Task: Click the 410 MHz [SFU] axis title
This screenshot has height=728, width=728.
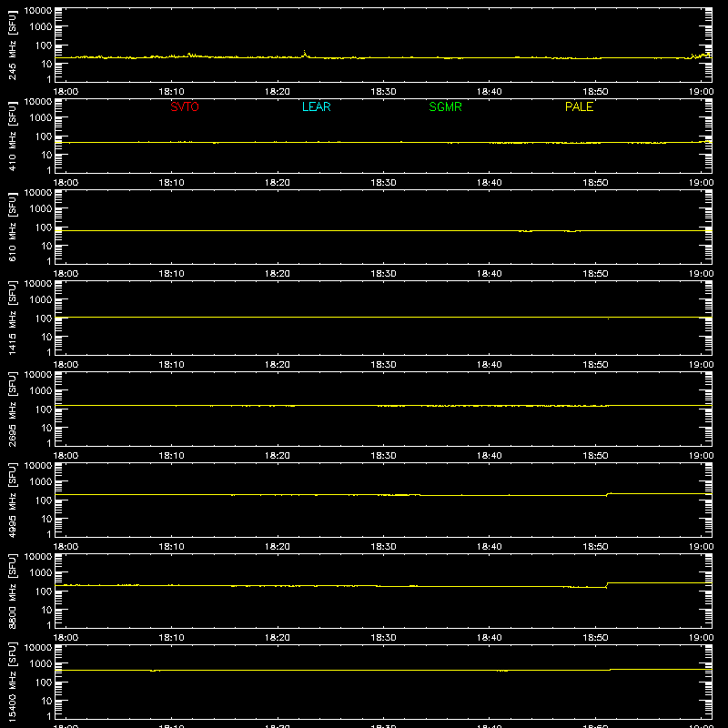Action: (12, 136)
